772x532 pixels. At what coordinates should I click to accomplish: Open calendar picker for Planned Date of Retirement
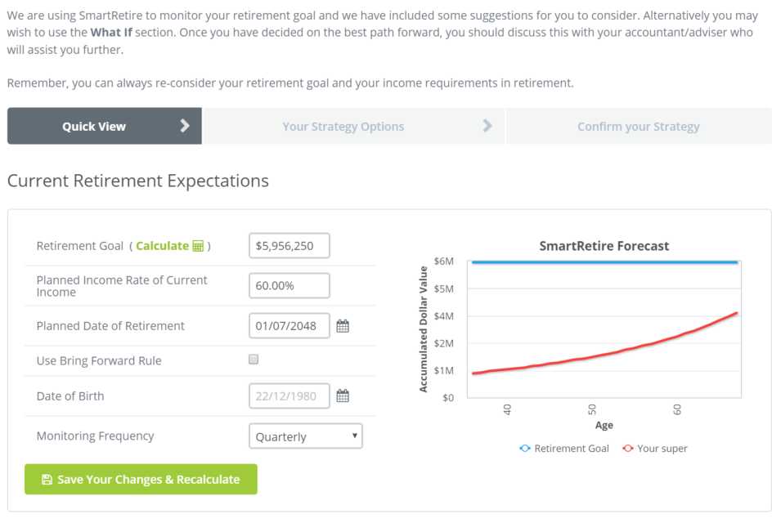tap(343, 326)
